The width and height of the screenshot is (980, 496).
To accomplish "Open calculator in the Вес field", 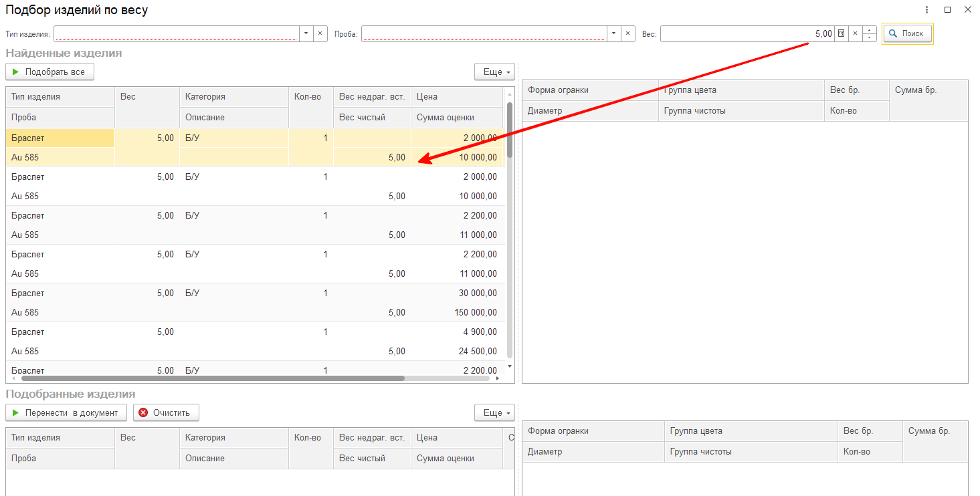I will [842, 33].
